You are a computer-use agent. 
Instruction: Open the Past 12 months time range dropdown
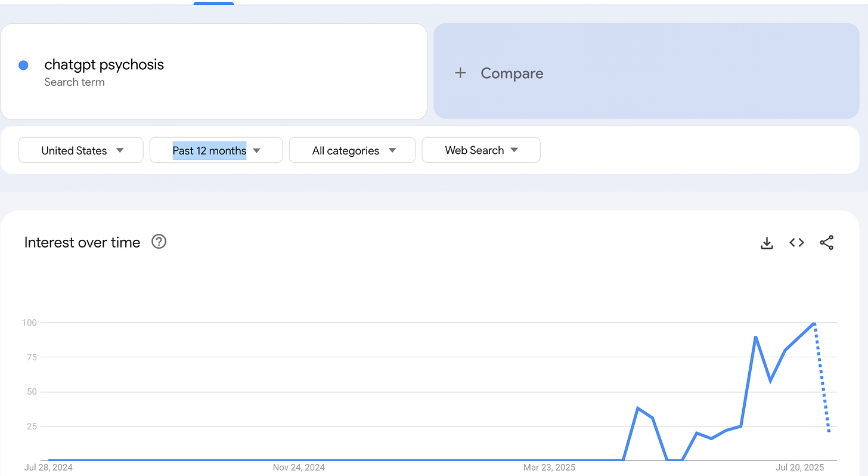(216, 150)
